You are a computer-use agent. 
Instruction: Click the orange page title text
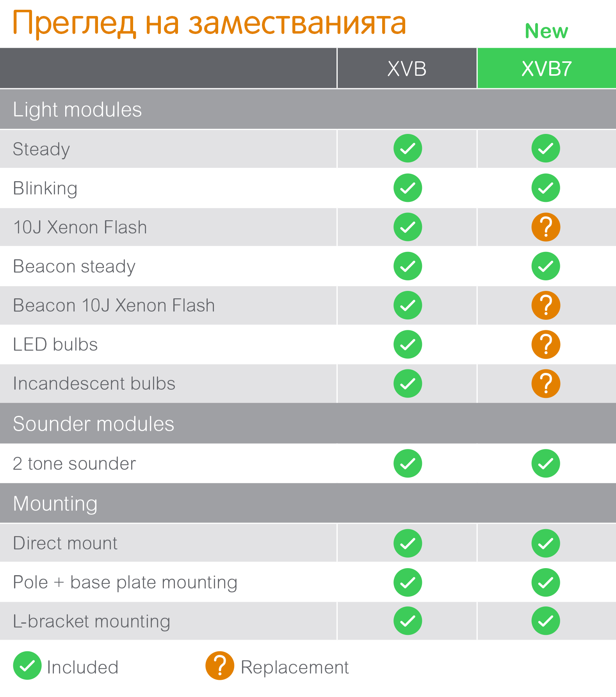pyautogui.click(x=210, y=23)
